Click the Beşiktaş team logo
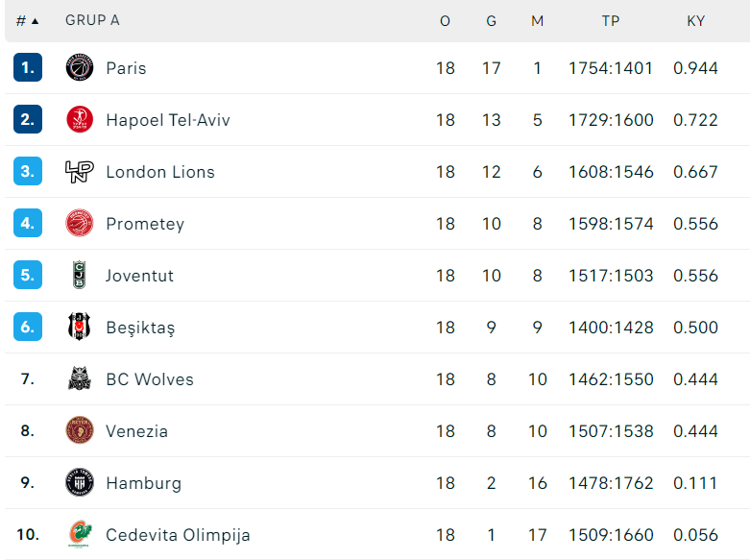Screen dimensions: 750x560 coord(80,328)
